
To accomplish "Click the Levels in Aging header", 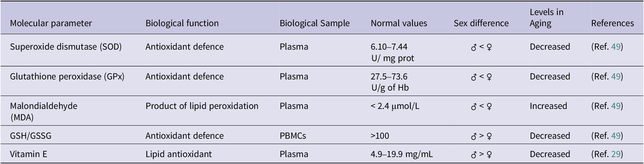I will (546, 18).
